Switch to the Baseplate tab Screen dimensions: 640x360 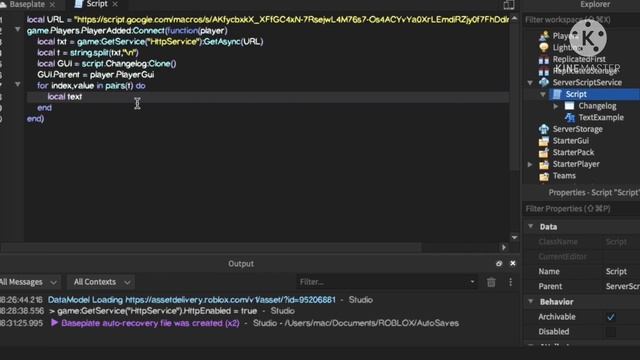coord(27,4)
